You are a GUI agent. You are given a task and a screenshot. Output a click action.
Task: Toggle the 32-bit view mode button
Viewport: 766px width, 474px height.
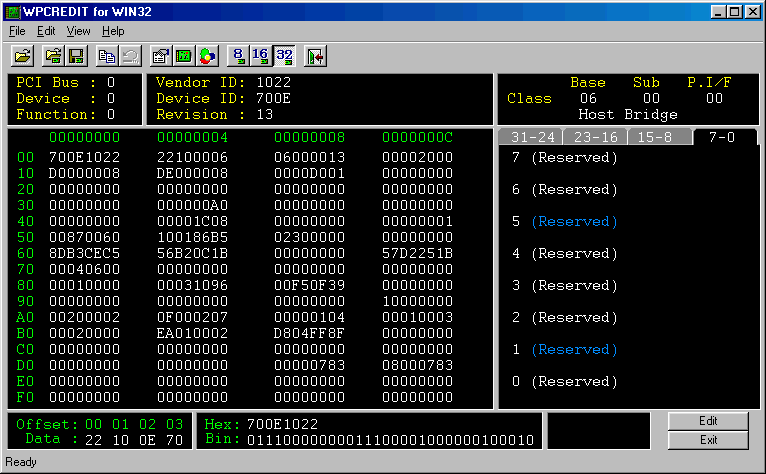pyautogui.click(x=284, y=56)
